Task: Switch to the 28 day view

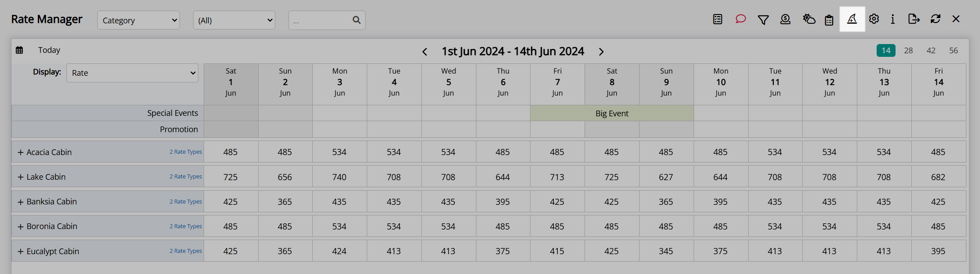Action: pyautogui.click(x=908, y=51)
